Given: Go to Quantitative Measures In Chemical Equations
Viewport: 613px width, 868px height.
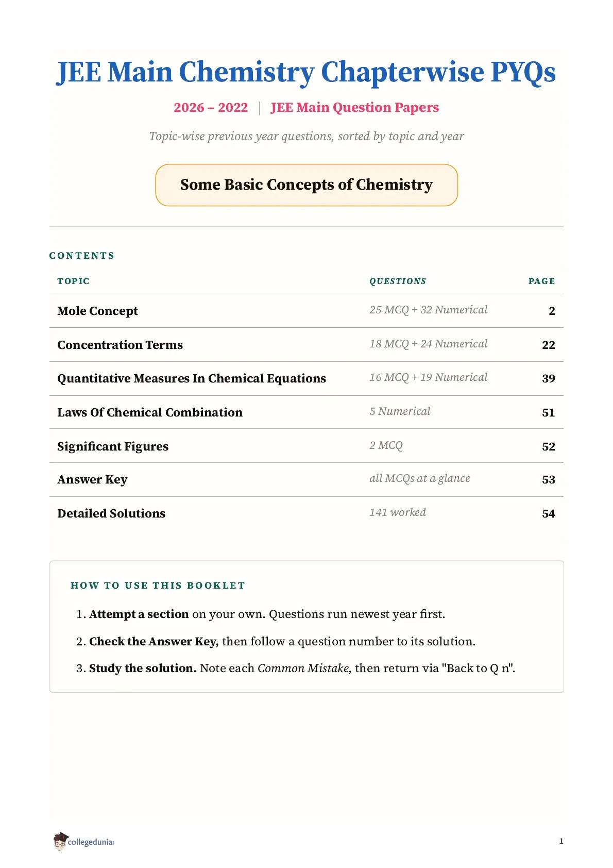Looking at the screenshot, I should (x=192, y=378).
